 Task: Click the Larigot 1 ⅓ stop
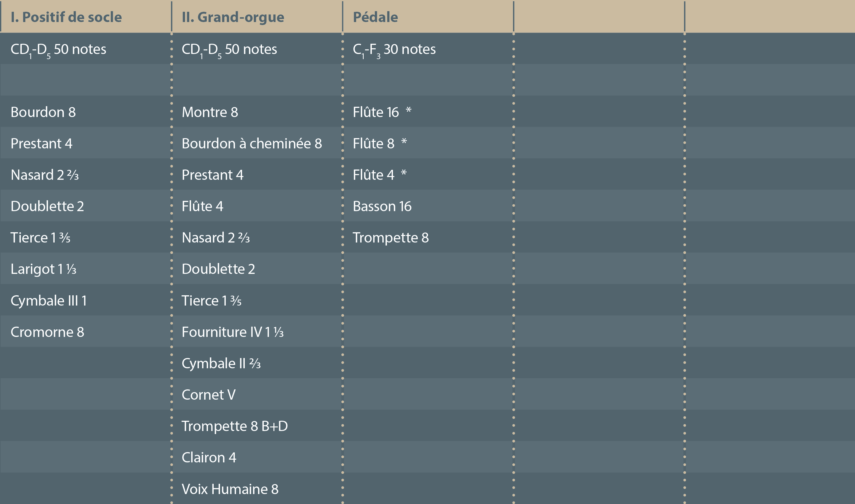coord(43,269)
